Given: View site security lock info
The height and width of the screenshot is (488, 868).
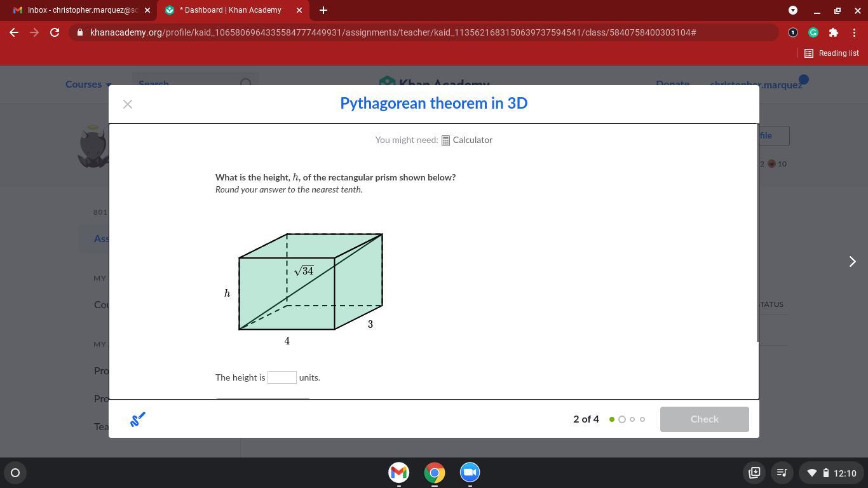Looking at the screenshot, I should tap(79, 32).
